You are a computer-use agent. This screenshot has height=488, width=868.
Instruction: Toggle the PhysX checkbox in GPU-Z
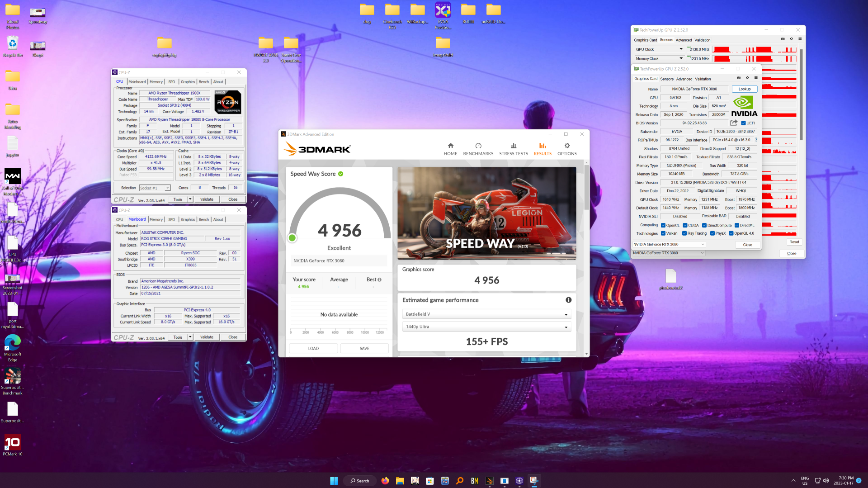click(x=712, y=233)
